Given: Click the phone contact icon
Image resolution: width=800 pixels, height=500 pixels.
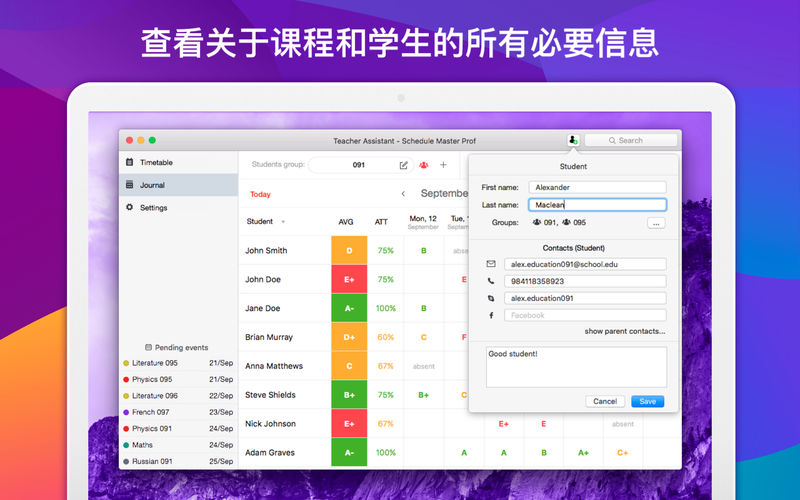Looking at the screenshot, I should click(x=491, y=281).
